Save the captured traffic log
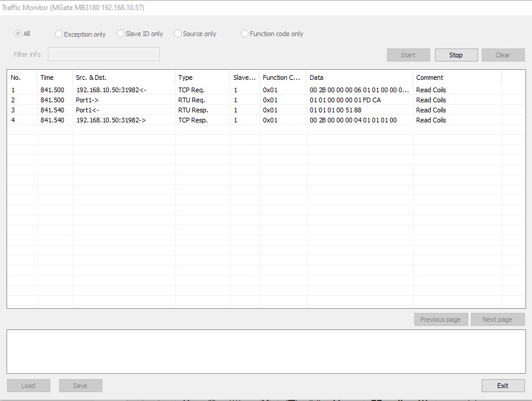 coord(80,386)
